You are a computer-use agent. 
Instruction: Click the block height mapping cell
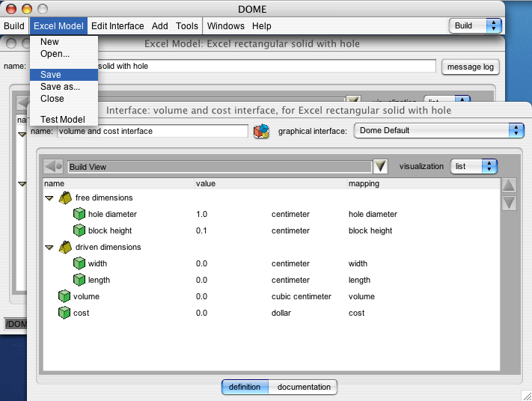[x=370, y=230]
